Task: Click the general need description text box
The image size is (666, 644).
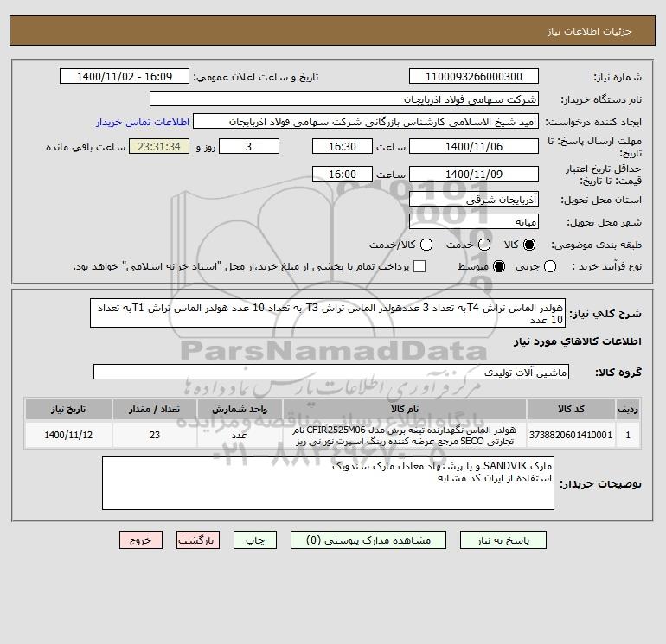Action: 328,313
